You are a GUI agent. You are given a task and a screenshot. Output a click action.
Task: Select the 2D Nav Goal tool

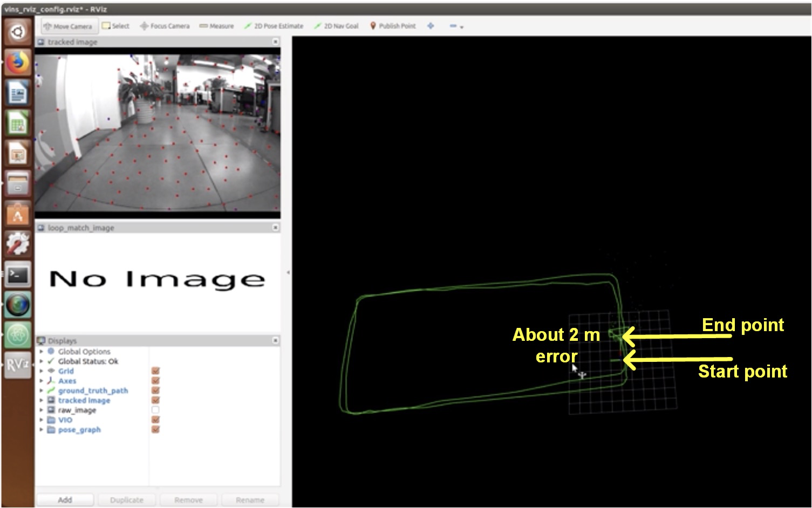tap(336, 26)
